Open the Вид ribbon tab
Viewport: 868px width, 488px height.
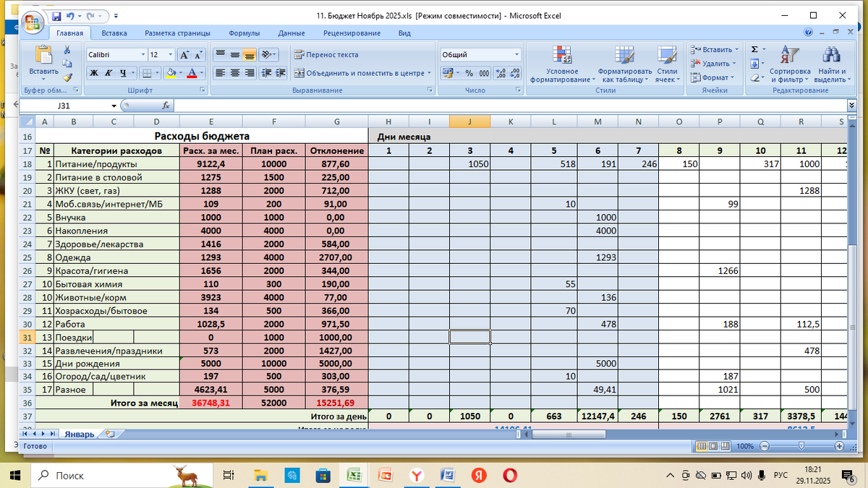(404, 33)
